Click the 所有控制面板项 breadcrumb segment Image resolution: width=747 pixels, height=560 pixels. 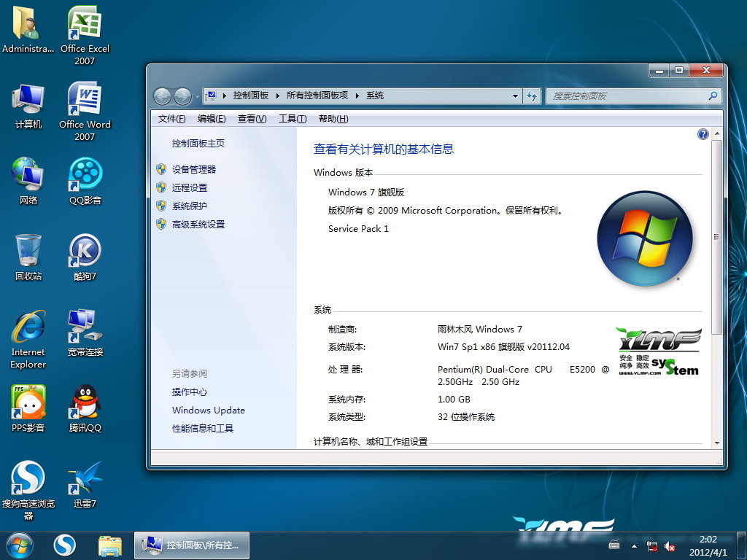click(317, 96)
